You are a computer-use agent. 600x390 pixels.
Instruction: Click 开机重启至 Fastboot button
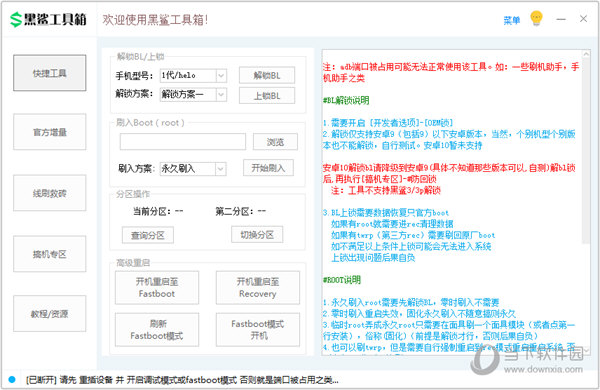[x=157, y=288]
